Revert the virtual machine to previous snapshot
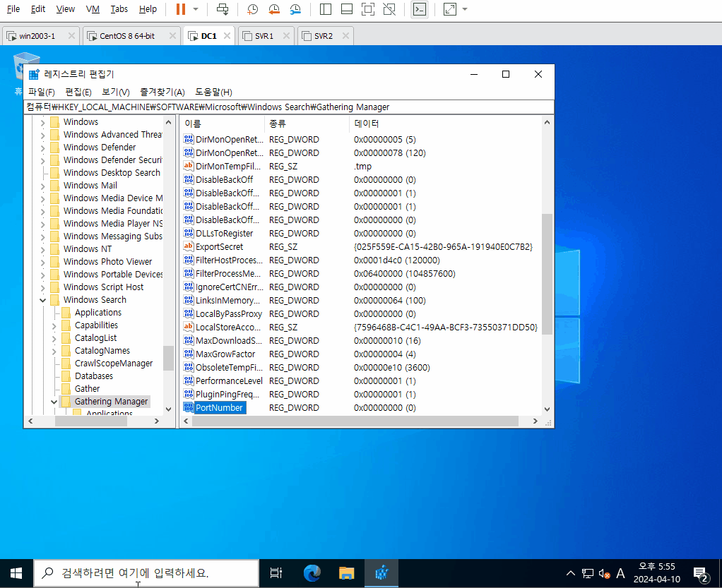This screenshot has width=722, height=588. tap(274, 9)
